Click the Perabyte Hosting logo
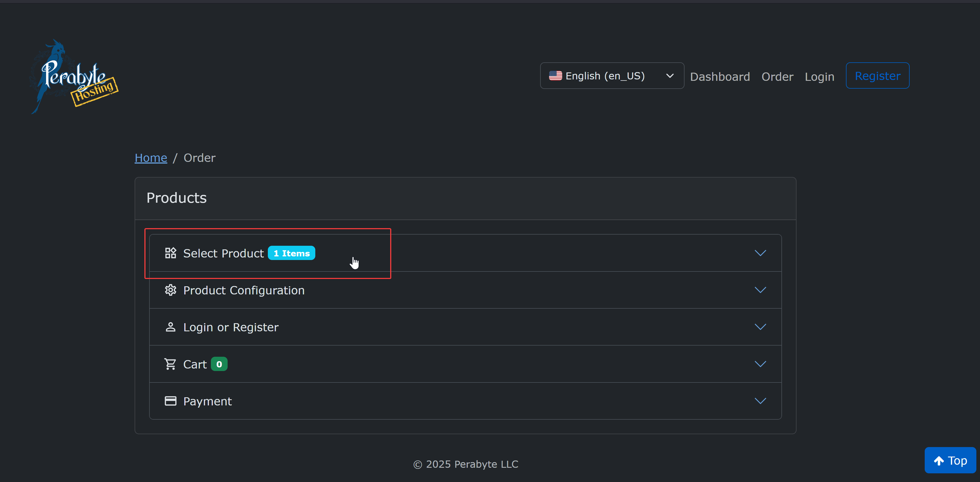Image resolution: width=980 pixels, height=482 pixels. pyautogui.click(x=75, y=76)
